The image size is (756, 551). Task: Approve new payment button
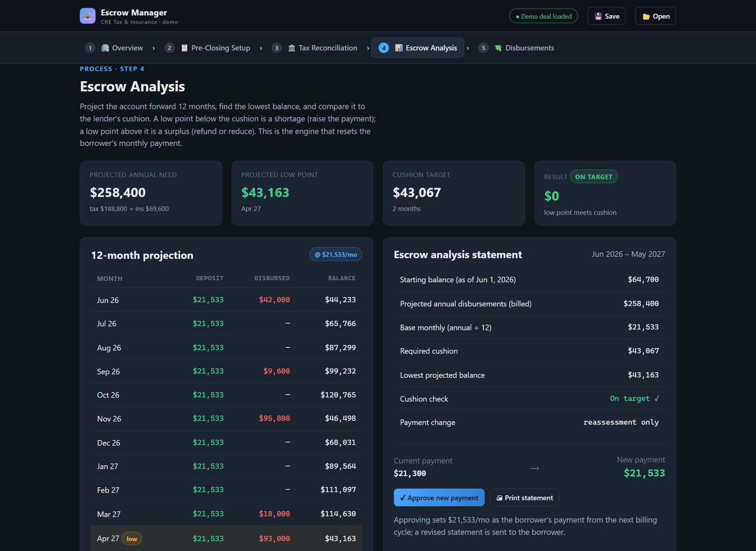coord(439,498)
